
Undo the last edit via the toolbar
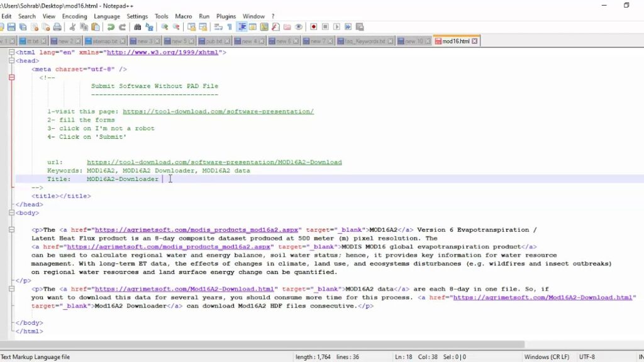click(x=111, y=27)
